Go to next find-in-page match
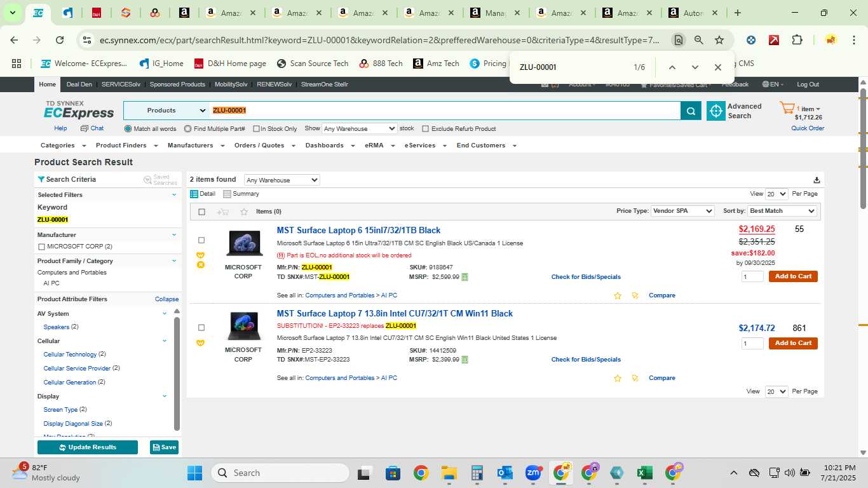 pos(695,67)
